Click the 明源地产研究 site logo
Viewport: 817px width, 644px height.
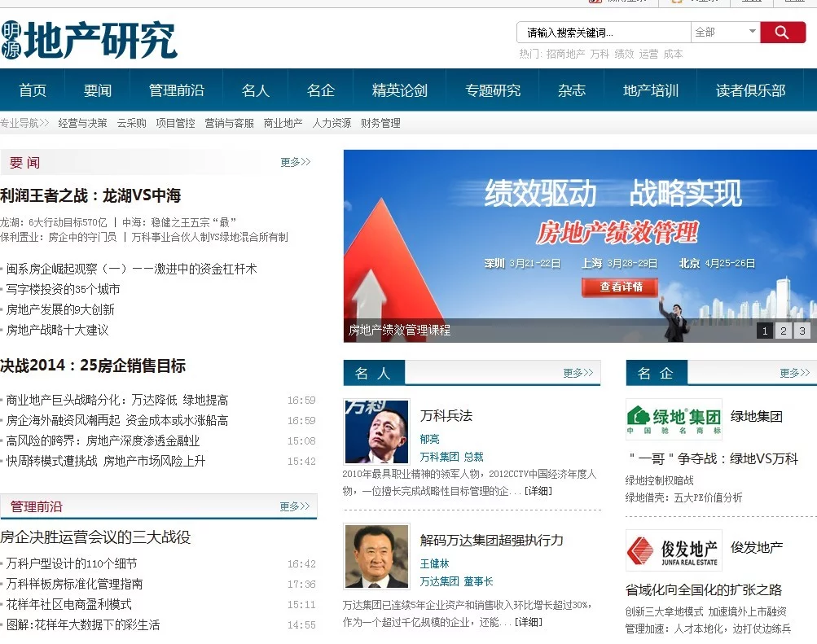(x=89, y=40)
